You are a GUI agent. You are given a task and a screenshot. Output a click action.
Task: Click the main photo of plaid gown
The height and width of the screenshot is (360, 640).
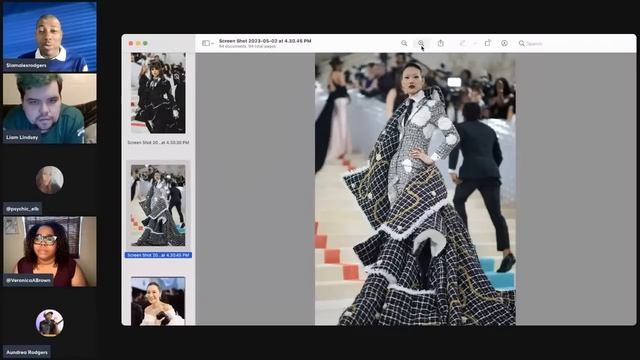tap(415, 189)
